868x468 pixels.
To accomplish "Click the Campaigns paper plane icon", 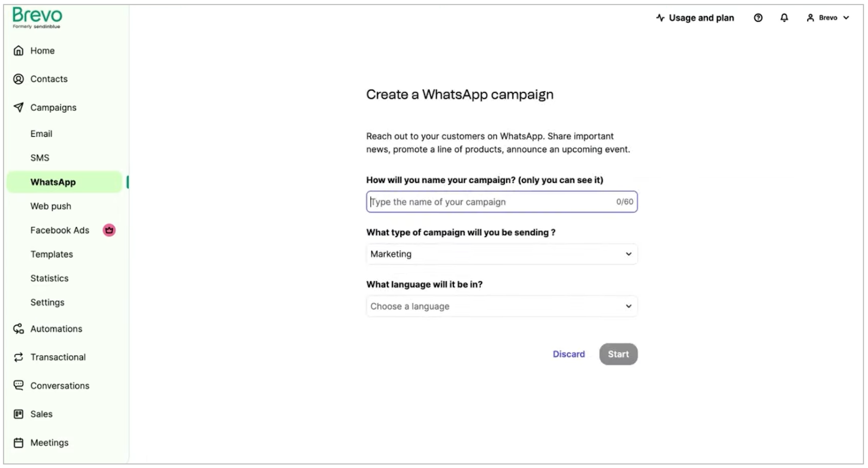I will pos(18,107).
